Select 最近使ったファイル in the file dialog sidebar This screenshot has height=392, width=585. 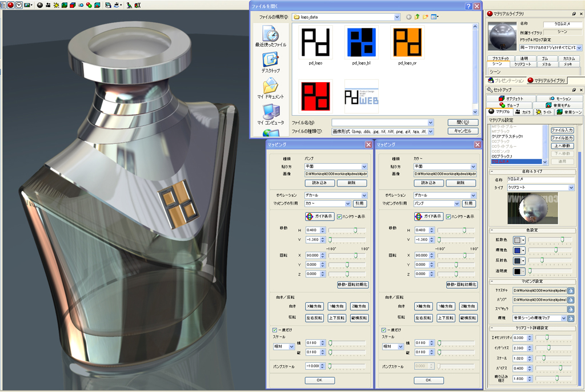(271, 35)
